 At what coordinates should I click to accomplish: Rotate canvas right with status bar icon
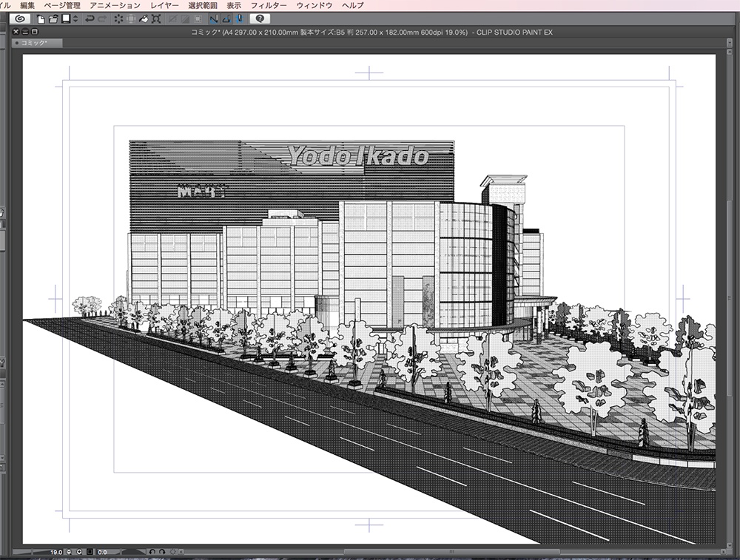click(162, 552)
